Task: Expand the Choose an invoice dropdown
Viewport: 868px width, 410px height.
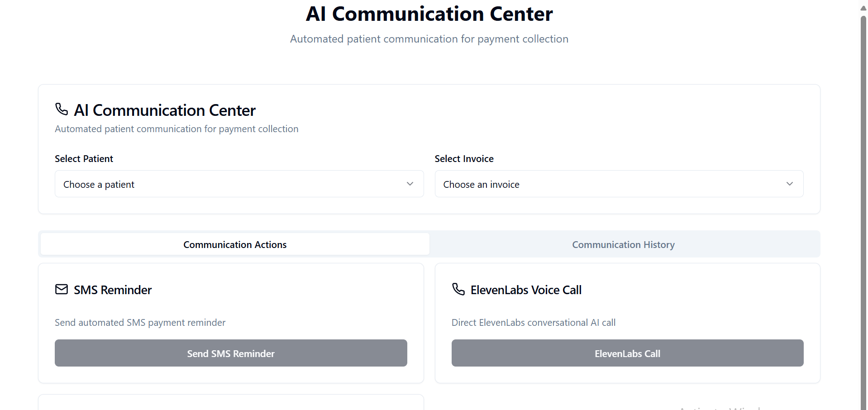Action: (x=619, y=184)
